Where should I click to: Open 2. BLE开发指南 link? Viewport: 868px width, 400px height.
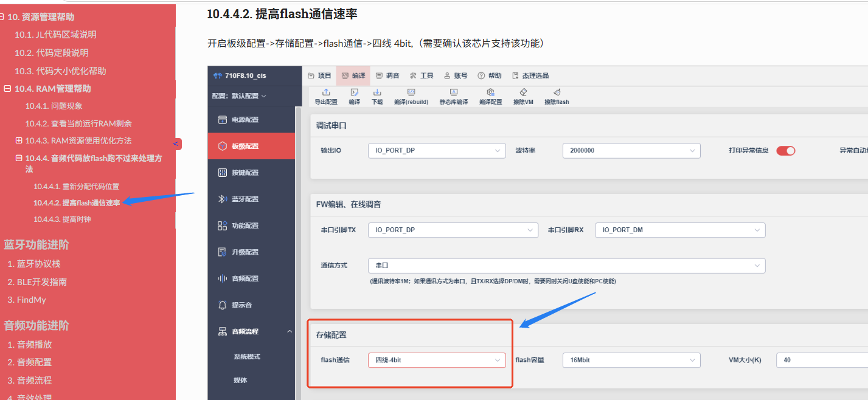pyautogui.click(x=37, y=282)
